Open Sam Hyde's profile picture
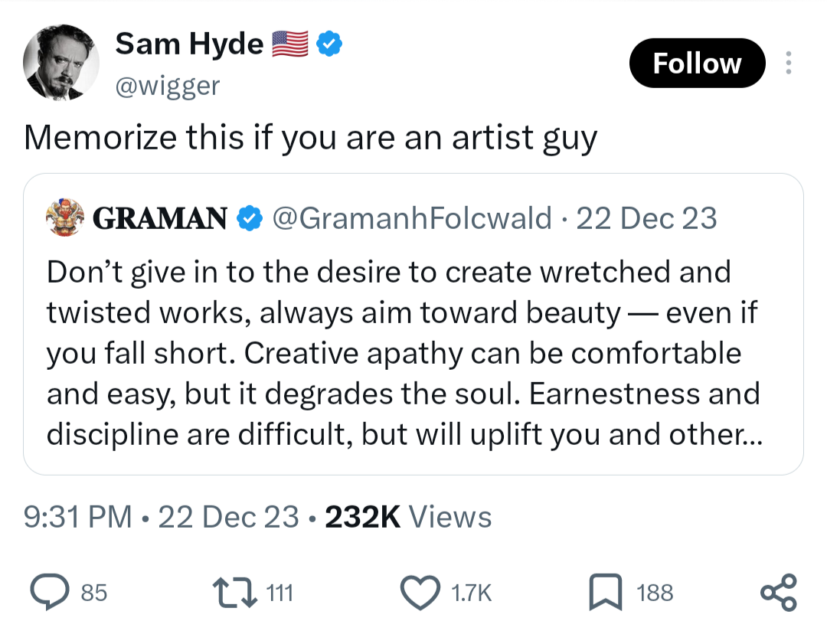827x644 pixels. point(61,62)
